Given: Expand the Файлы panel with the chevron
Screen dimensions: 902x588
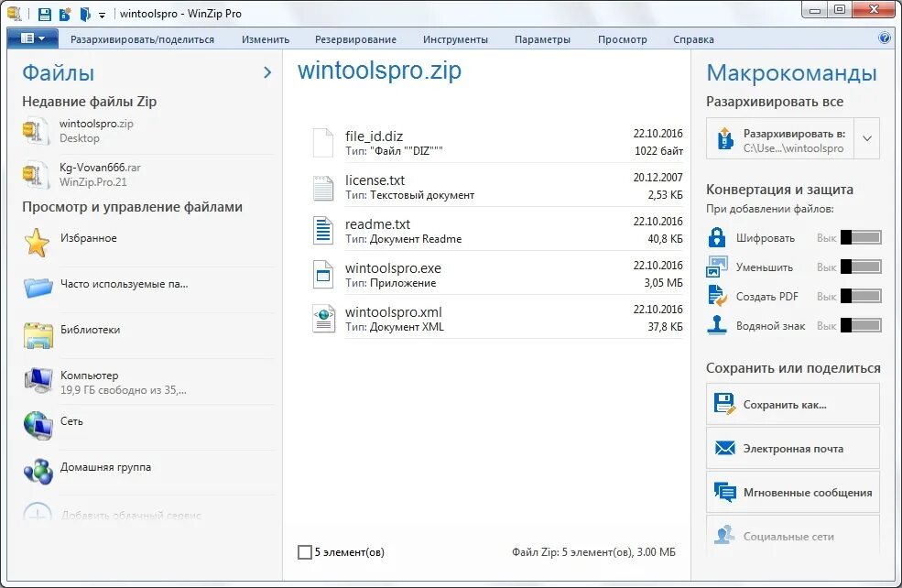Looking at the screenshot, I should pos(266,72).
